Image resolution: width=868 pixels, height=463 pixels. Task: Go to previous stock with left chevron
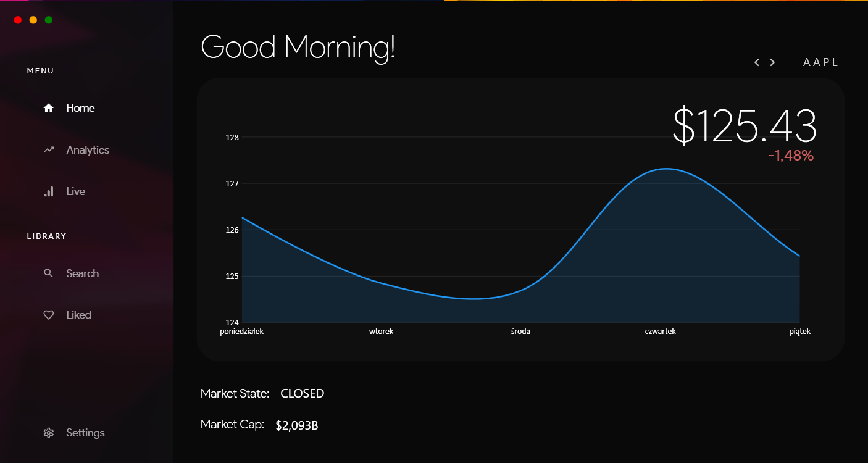click(757, 62)
